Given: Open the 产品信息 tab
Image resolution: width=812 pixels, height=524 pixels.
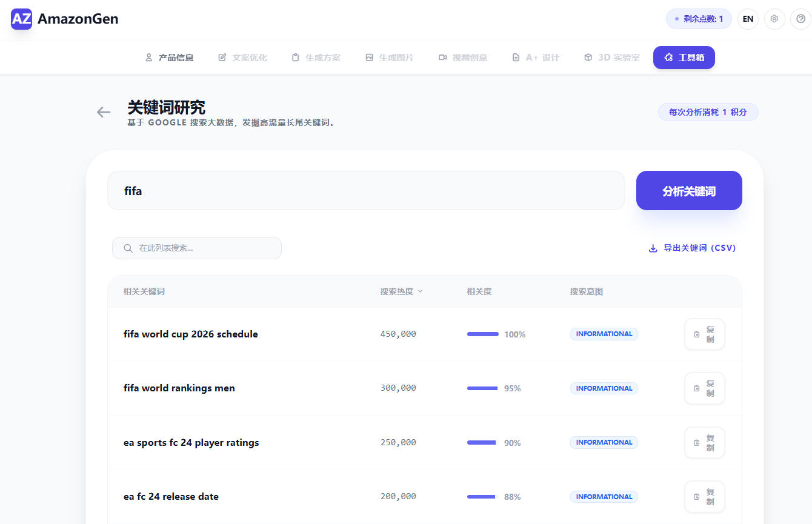Looking at the screenshot, I should [169, 58].
